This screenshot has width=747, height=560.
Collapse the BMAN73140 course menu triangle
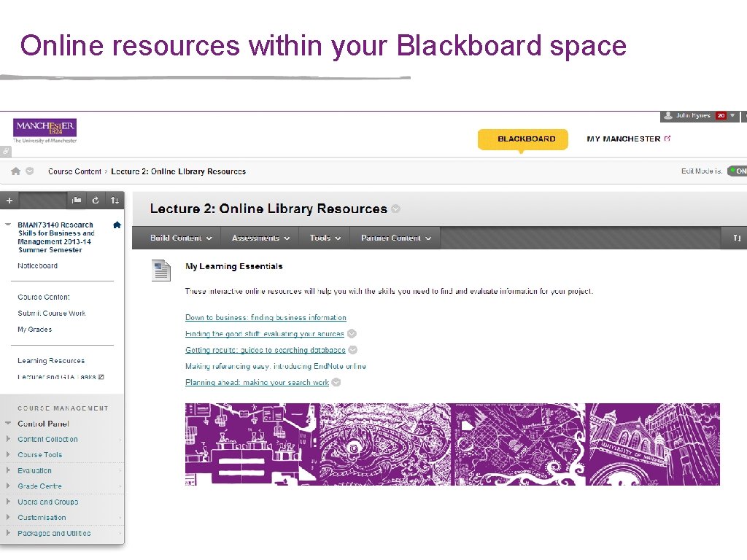tap(7, 224)
